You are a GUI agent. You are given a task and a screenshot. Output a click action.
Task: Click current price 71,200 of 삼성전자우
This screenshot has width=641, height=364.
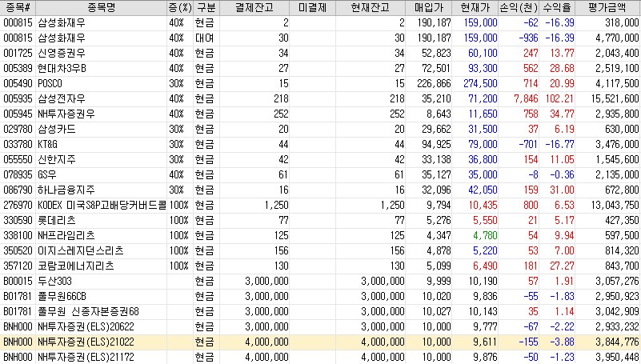pyautogui.click(x=483, y=99)
